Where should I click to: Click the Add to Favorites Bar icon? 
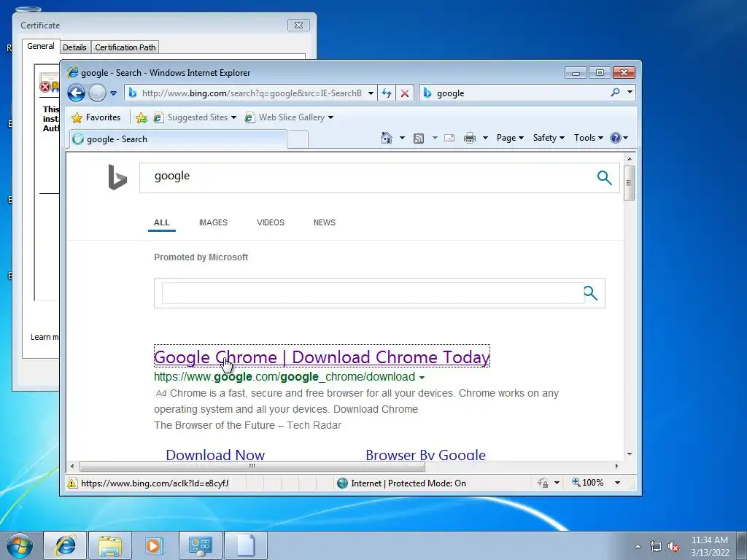pos(141,117)
